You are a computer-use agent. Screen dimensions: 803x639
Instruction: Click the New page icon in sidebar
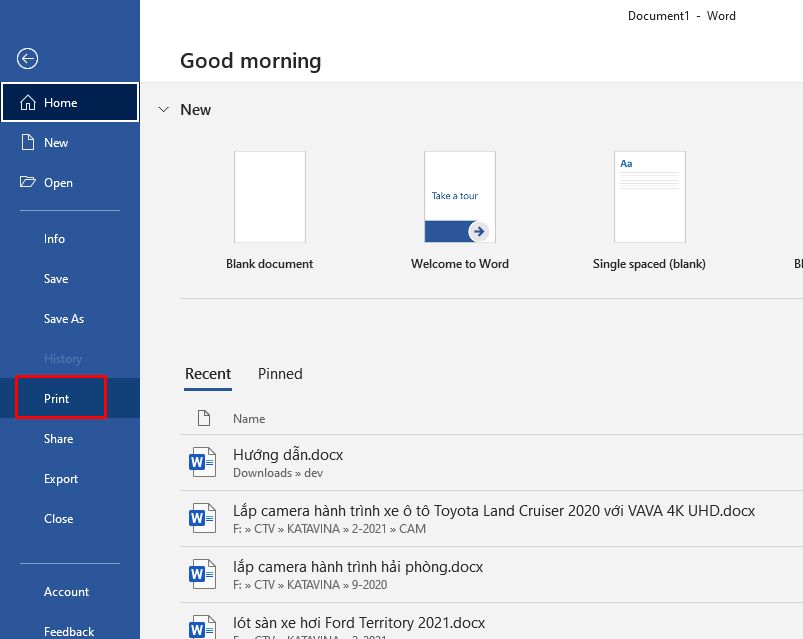click(x=28, y=142)
